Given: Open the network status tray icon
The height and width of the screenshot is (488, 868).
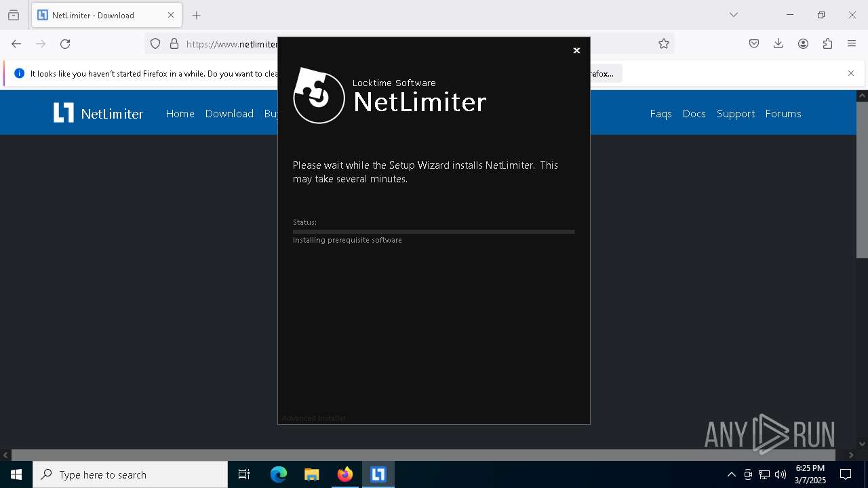Looking at the screenshot, I should 764,474.
